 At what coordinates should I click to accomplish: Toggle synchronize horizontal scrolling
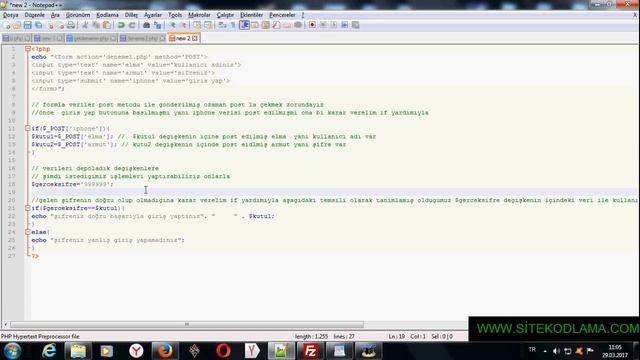(x=208, y=25)
